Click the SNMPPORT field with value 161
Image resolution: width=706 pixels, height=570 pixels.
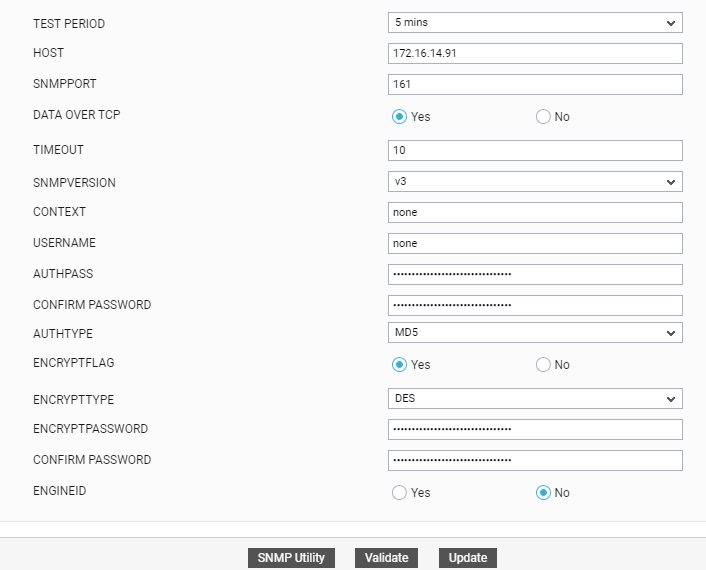(x=535, y=84)
